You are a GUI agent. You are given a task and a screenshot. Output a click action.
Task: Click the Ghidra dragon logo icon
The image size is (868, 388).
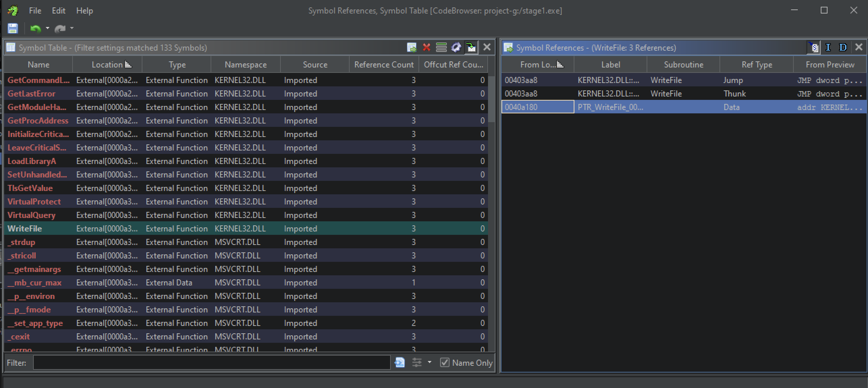pyautogui.click(x=13, y=10)
